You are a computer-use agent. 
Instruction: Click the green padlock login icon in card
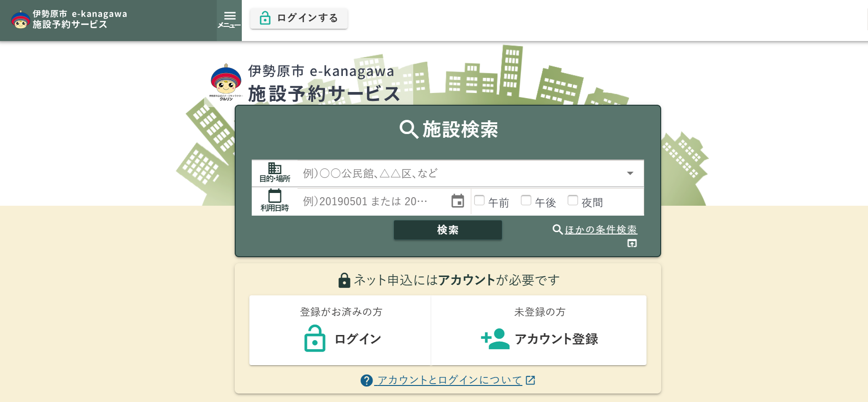coord(315,339)
